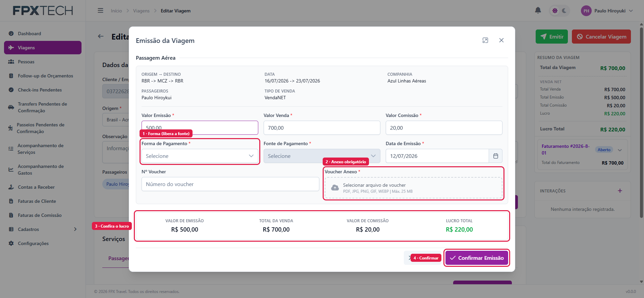The image size is (644, 298).
Task: Open Faturas de Cliente
Action: point(43,201)
